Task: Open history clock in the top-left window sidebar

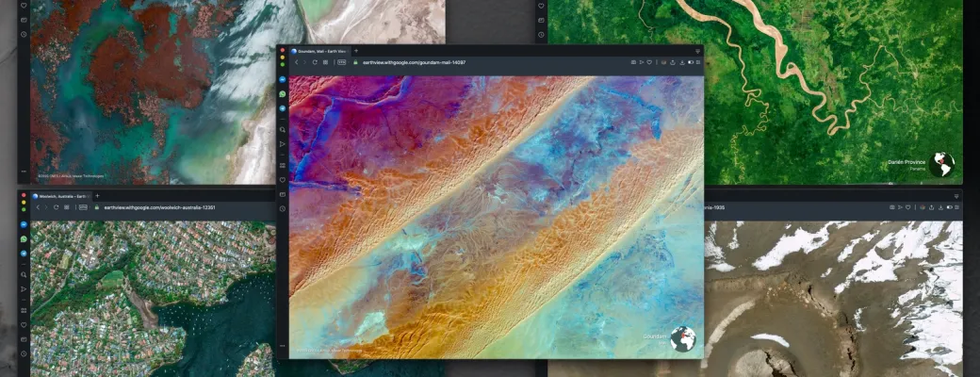Action: pyautogui.click(x=24, y=34)
